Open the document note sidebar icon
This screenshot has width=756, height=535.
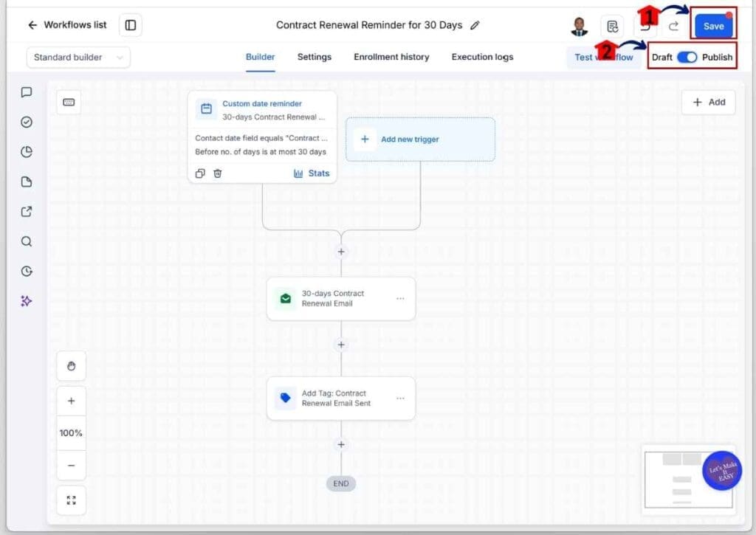click(27, 182)
